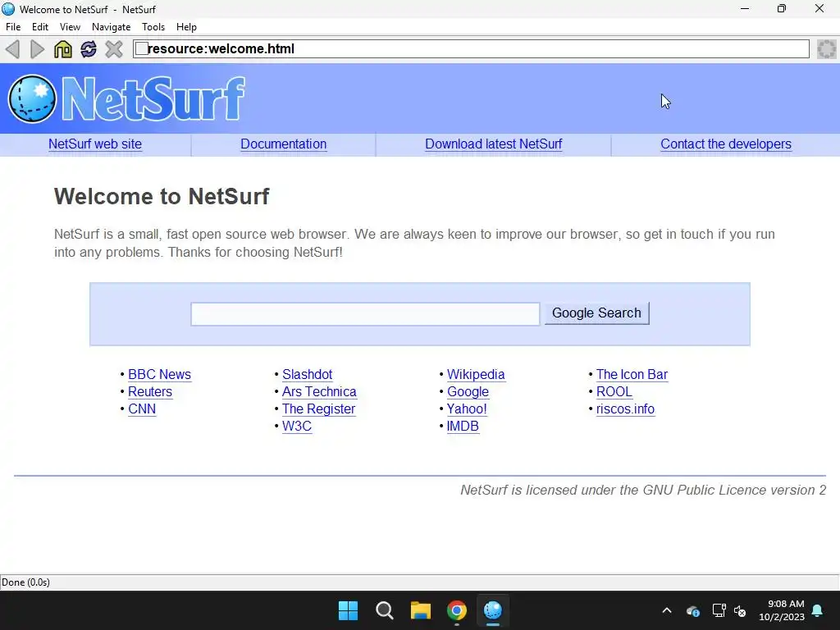Open the Tools menu
This screenshot has width=840, height=630.
(x=153, y=27)
